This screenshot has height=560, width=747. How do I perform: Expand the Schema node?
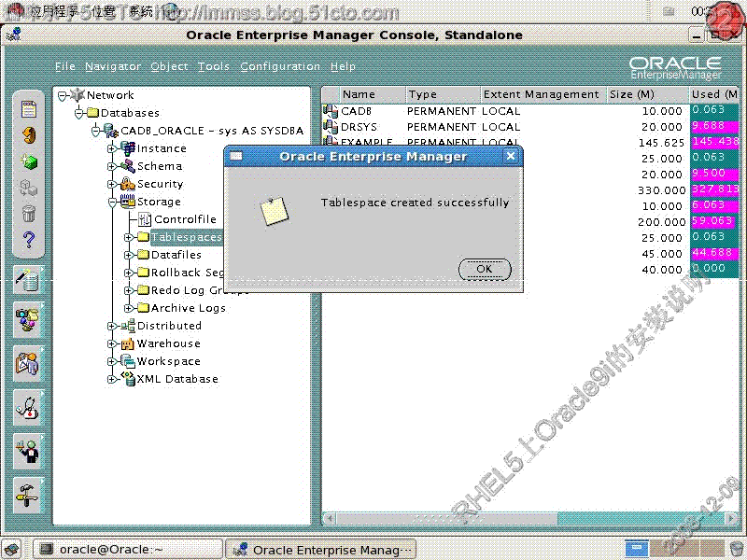[x=111, y=166]
